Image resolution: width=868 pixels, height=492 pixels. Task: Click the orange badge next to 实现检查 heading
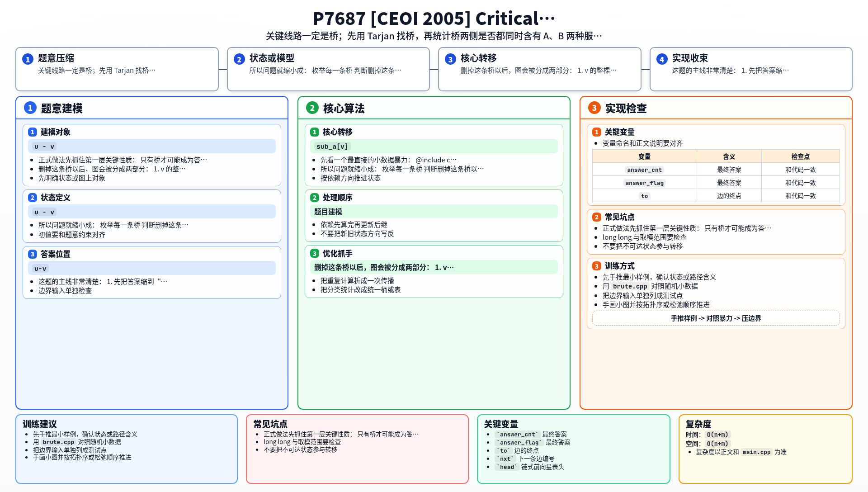(594, 108)
